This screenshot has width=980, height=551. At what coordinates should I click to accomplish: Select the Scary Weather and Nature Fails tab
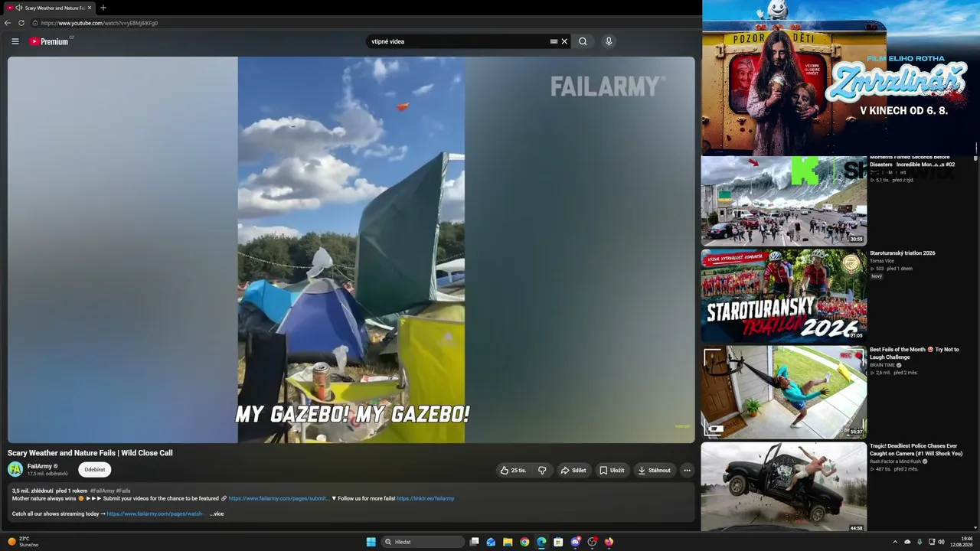[49, 8]
